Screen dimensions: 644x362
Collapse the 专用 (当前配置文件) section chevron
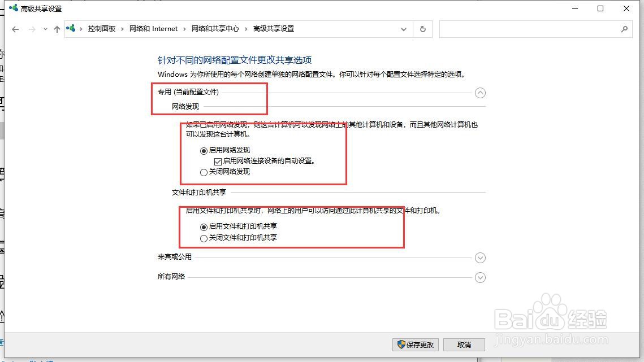point(480,93)
